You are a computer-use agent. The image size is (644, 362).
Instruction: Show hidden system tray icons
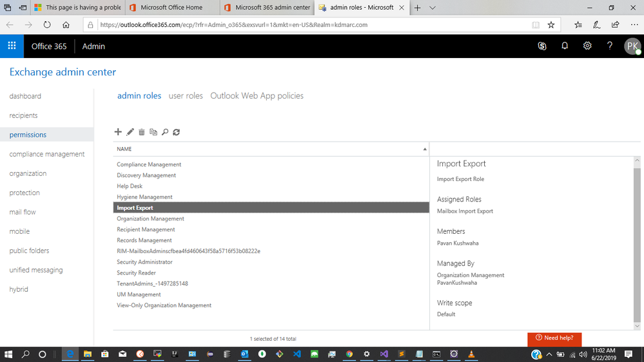point(549,354)
